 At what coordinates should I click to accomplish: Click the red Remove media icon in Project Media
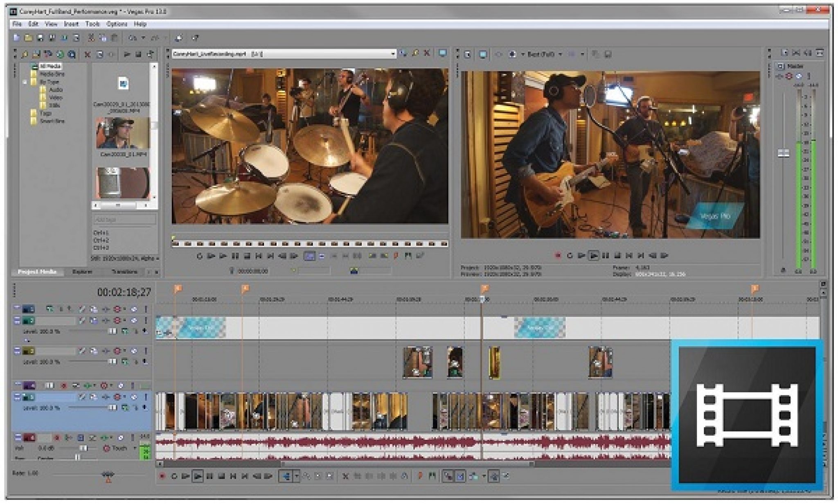click(x=87, y=54)
